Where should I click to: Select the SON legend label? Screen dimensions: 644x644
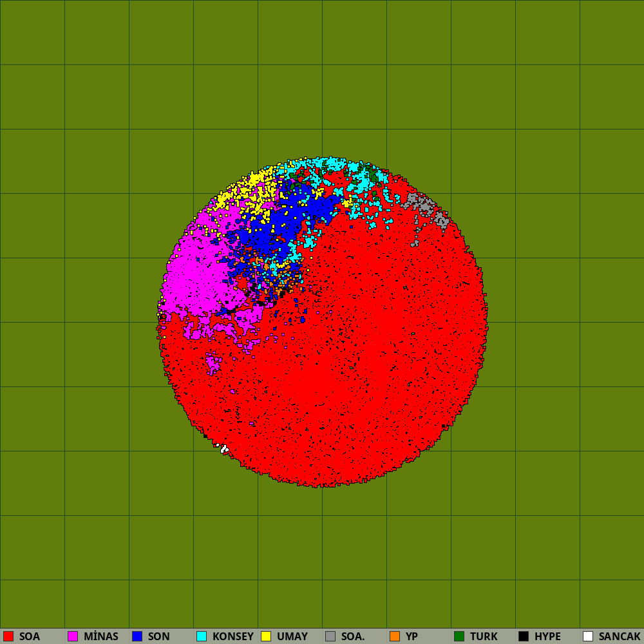[159, 637]
